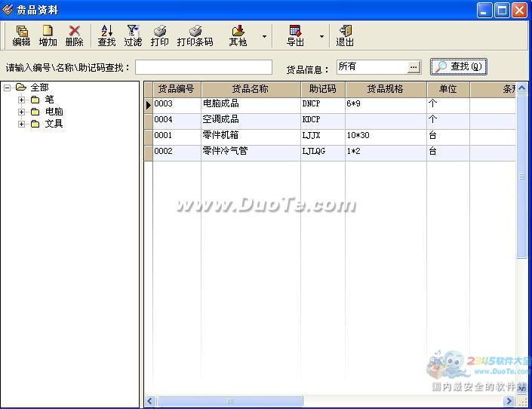Click the 过滤 (Filter) toolbar icon
Viewport: 532px width, 409px height.
click(x=133, y=35)
